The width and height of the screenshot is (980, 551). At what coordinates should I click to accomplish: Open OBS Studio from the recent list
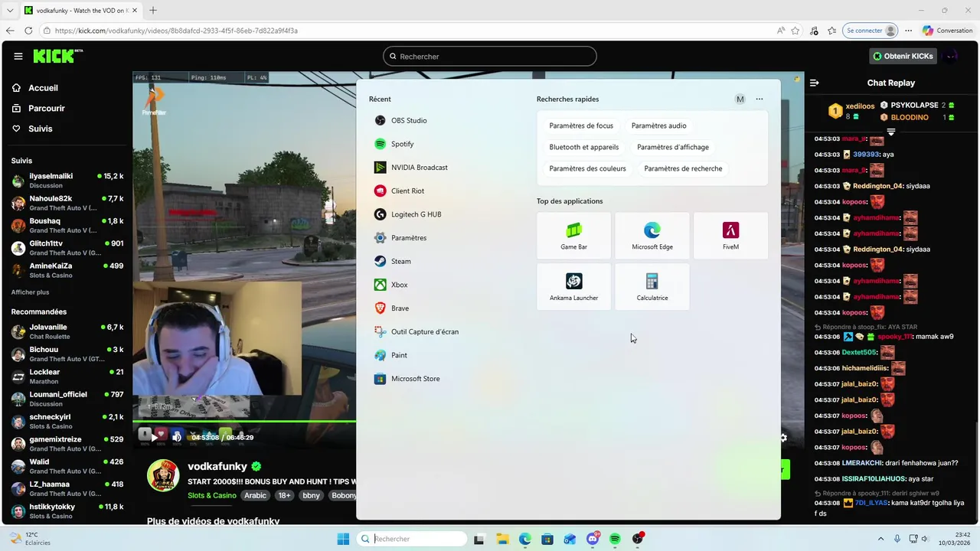401,120
